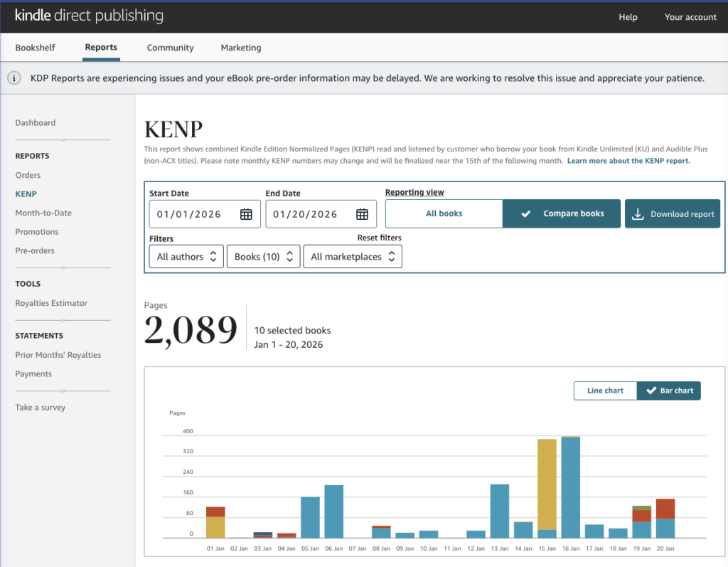Expand the All authors filter dropdown
Screen dimensions: 728x567
(x=186, y=257)
